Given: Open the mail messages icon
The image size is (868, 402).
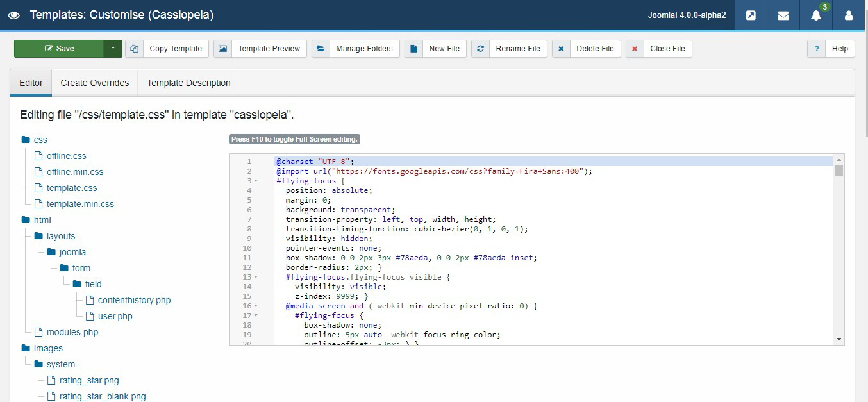Looking at the screenshot, I should pyautogui.click(x=783, y=15).
